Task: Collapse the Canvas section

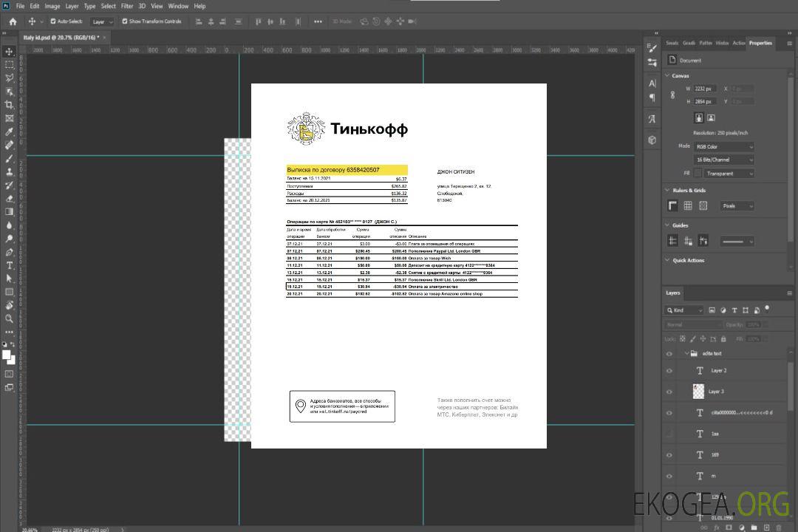Action: tap(668, 75)
